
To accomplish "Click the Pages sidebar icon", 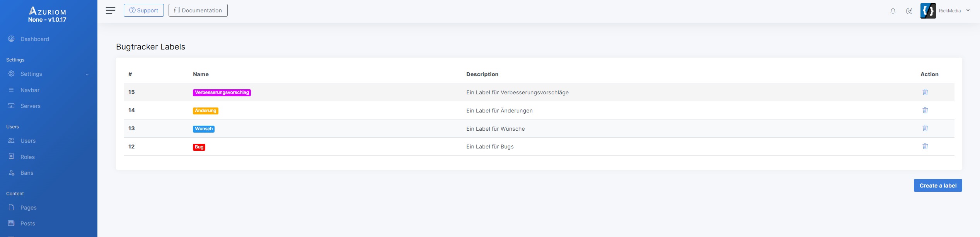I will coord(11,207).
